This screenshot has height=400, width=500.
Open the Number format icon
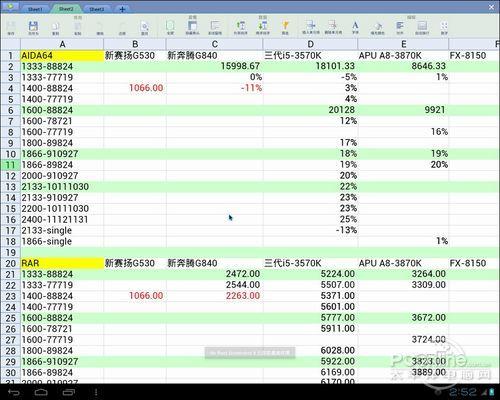444,28
